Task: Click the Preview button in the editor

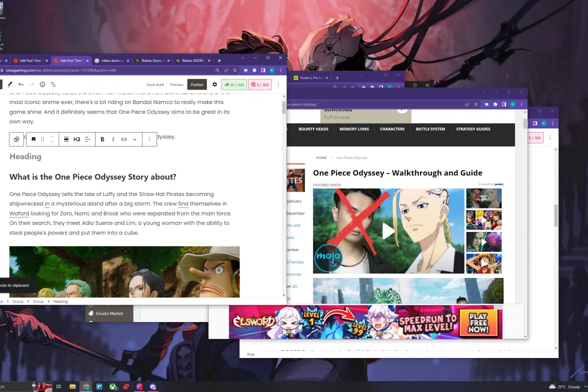Action: tap(176, 85)
